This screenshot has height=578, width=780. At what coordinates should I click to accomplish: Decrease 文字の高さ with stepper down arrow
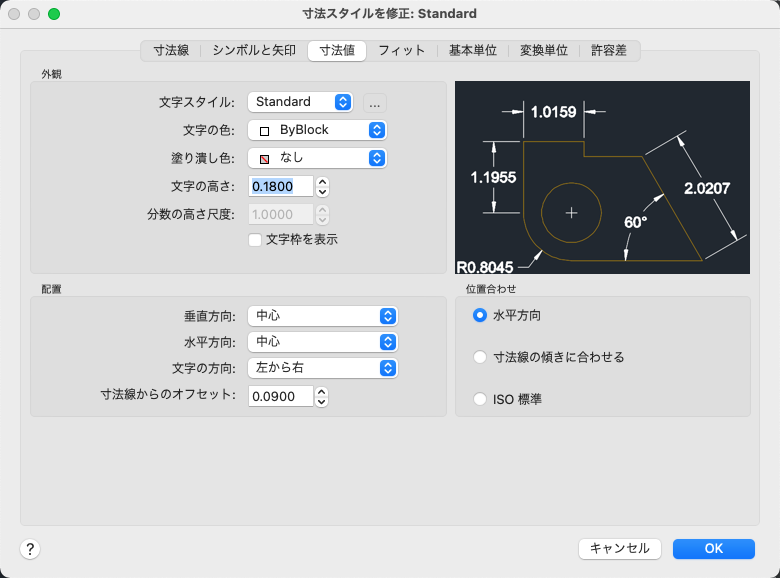pos(322,192)
